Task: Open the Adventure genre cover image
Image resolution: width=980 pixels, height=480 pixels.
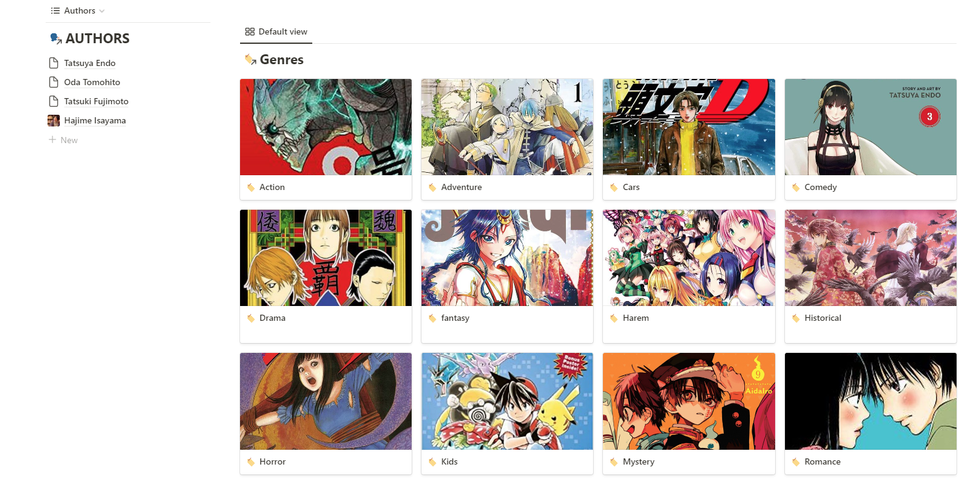Action: pyautogui.click(x=507, y=127)
